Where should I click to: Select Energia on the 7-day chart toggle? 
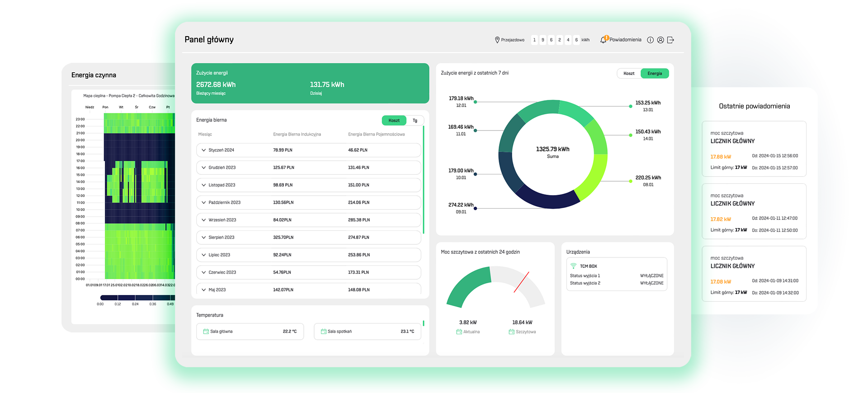pos(654,73)
